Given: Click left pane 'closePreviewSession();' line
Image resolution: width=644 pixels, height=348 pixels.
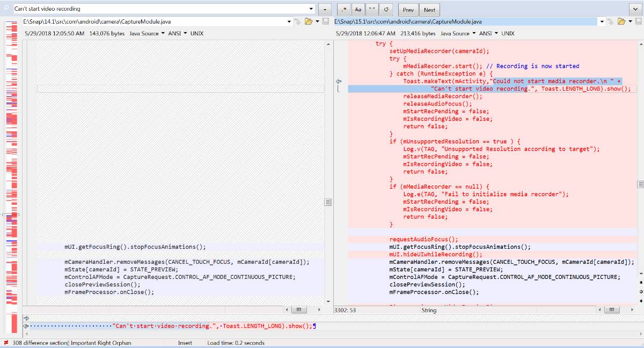Looking at the screenshot, I should point(103,285).
